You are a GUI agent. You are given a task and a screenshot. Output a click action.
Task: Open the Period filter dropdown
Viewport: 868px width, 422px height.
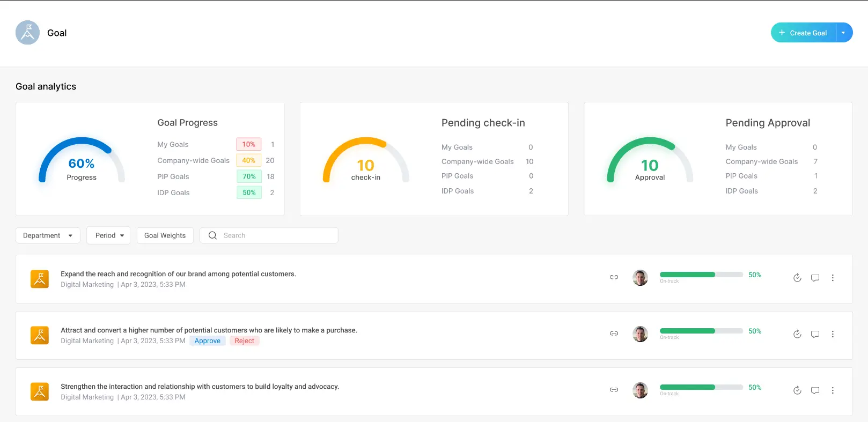tap(109, 235)
